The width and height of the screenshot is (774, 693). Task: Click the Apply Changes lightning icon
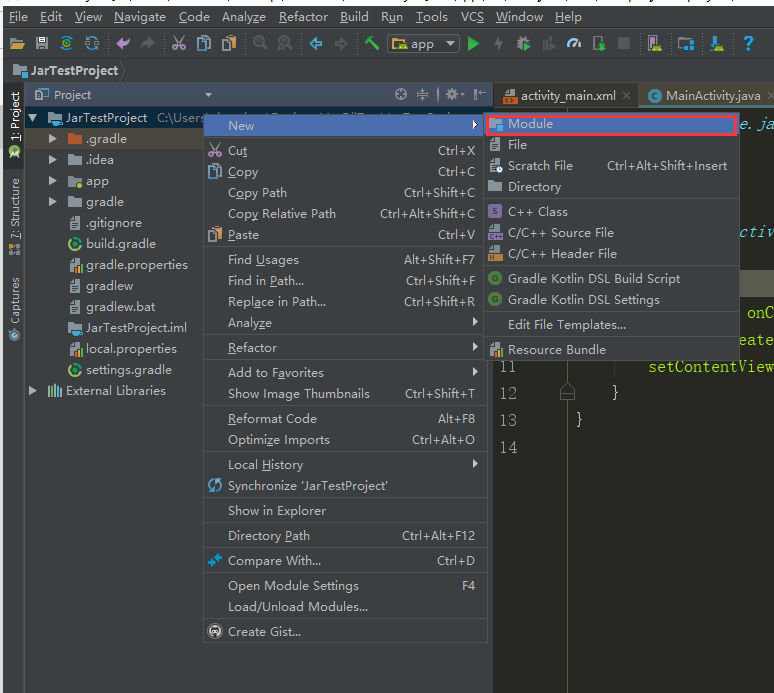click(499, 44)
